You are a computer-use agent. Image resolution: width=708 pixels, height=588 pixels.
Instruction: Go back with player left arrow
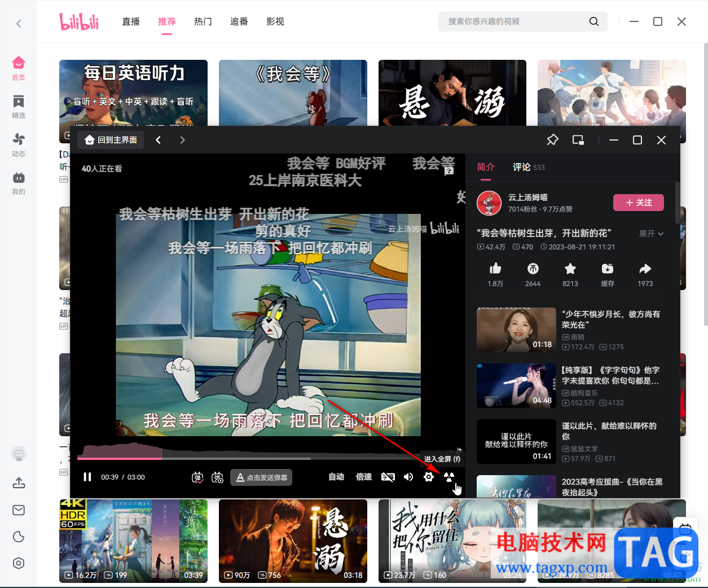[x=159, y=140]
